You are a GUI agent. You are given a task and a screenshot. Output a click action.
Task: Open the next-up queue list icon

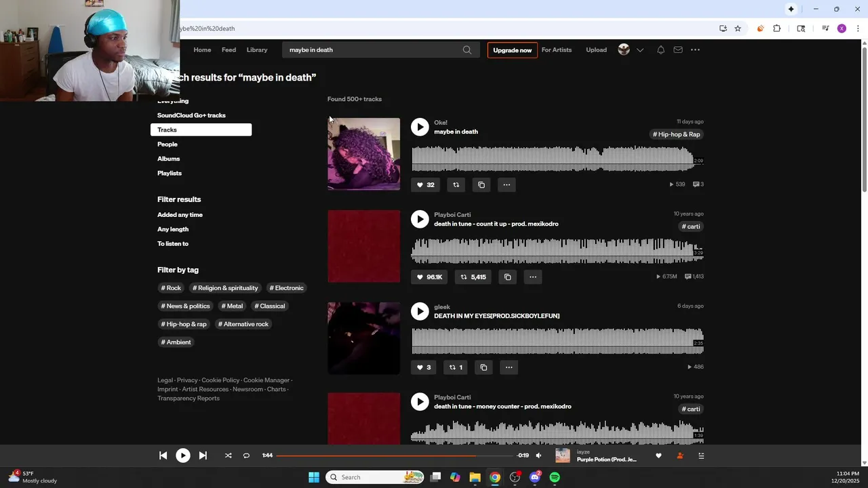click(701, 455)
